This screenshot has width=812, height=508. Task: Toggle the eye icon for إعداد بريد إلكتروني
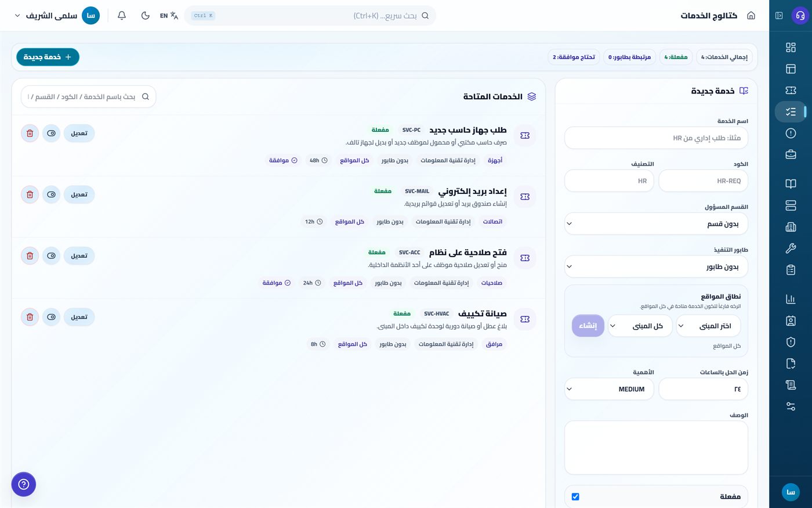[x=51, y=194]
